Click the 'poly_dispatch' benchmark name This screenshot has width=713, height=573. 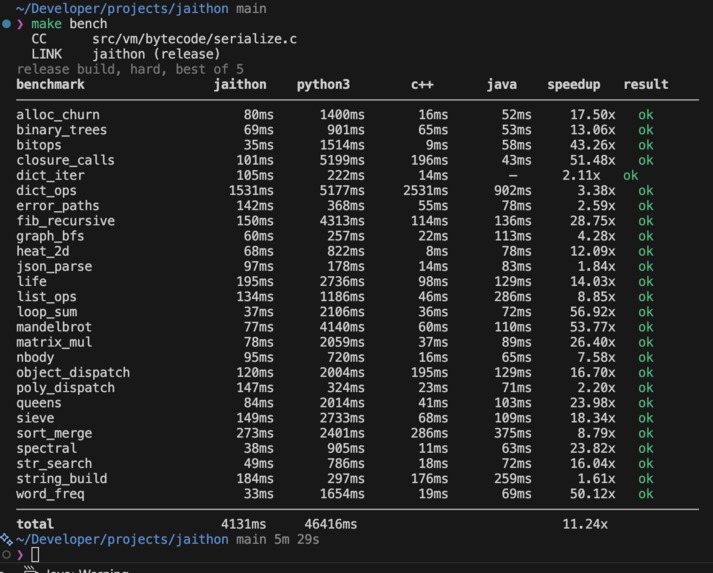(65, 387)
